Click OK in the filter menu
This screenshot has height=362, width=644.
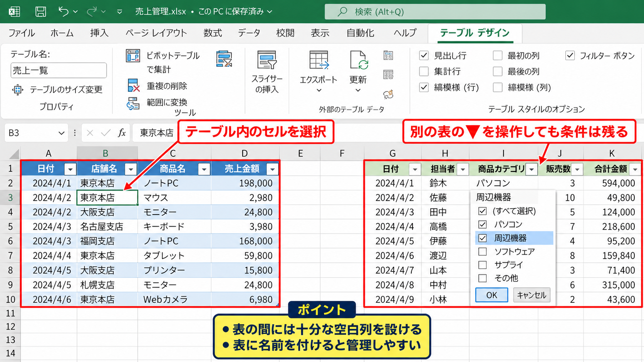coord(492,295)
